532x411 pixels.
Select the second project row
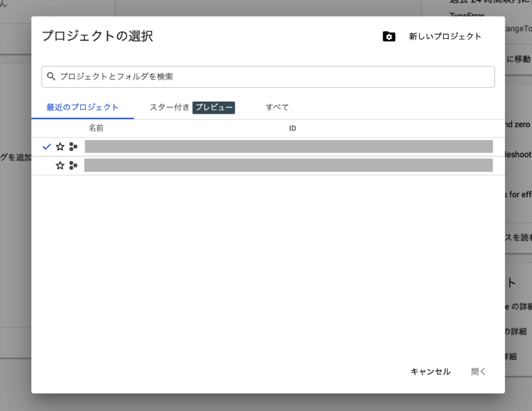[x=289, y=165]
